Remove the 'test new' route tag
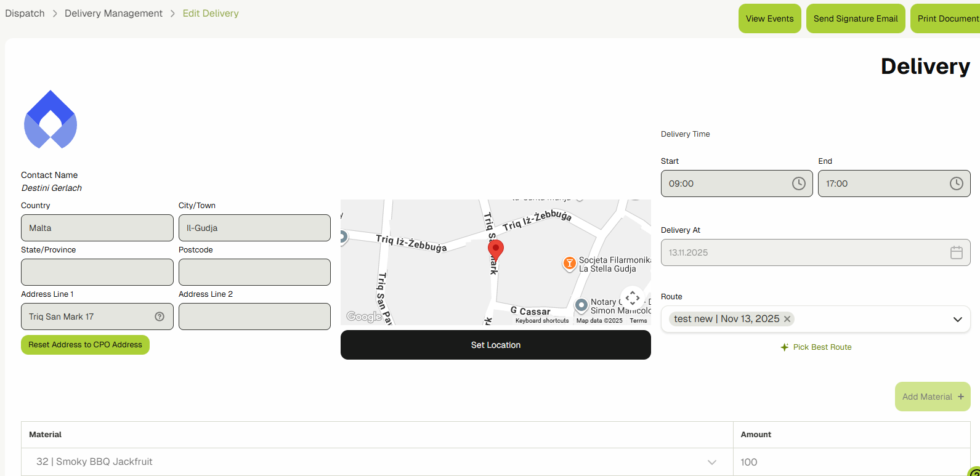 [x=787, y=319]
